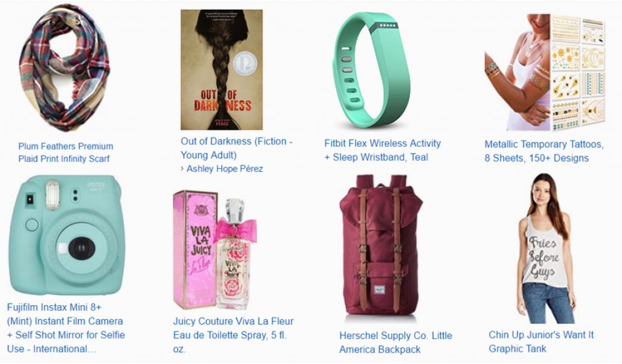Click Metallic Temporary Tattoos, 8 Sheets title
The height and width of the screenshot is (364, 622).
click(544, 151)
